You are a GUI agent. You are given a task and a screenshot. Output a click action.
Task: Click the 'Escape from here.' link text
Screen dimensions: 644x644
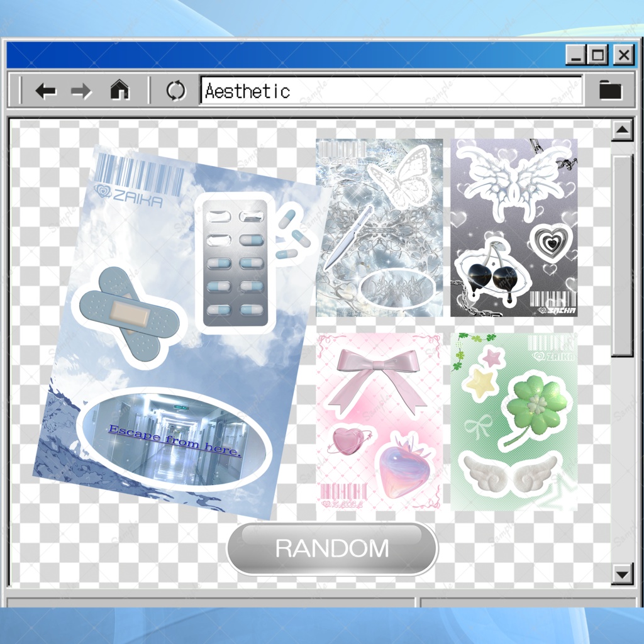coord(174,441)
